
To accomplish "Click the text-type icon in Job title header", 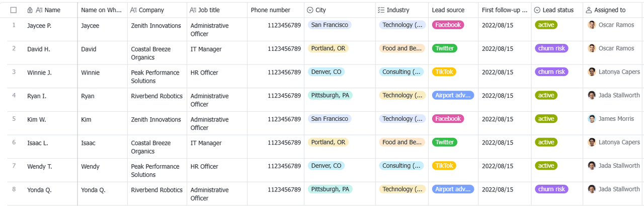I will tap(193, 10).
